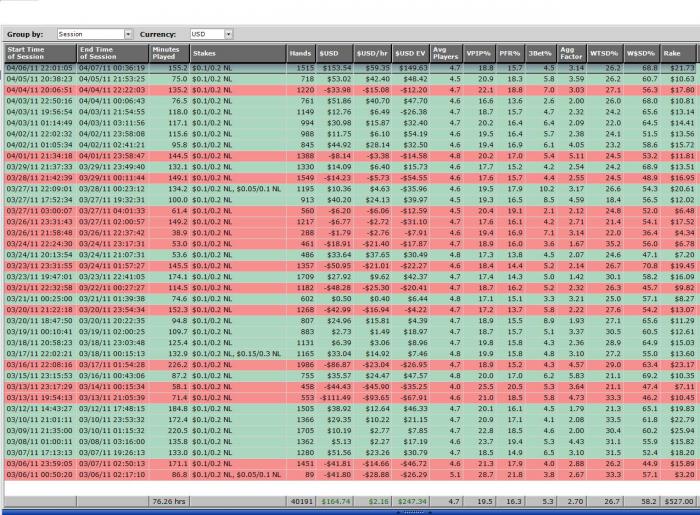Select session starting 03/23/11 19:47:01
This screenshot has width=700, height=515.
[x=350, y=277]
